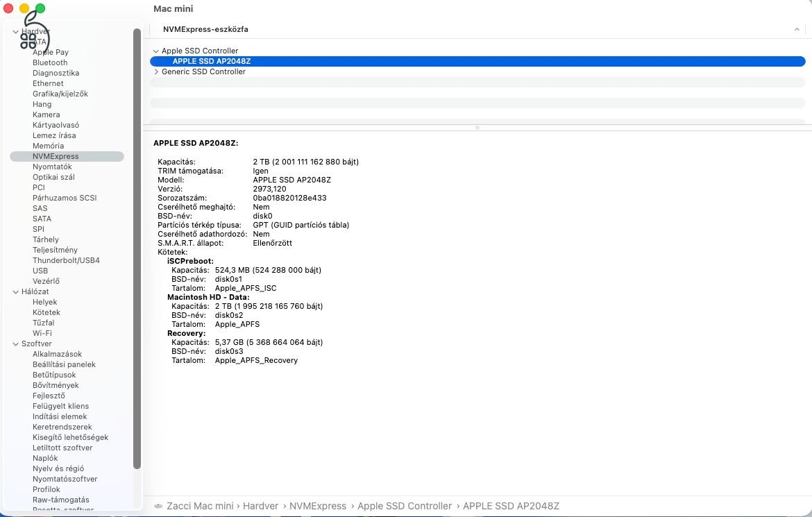Select Ethernet in the sidebar

point(48,83)
